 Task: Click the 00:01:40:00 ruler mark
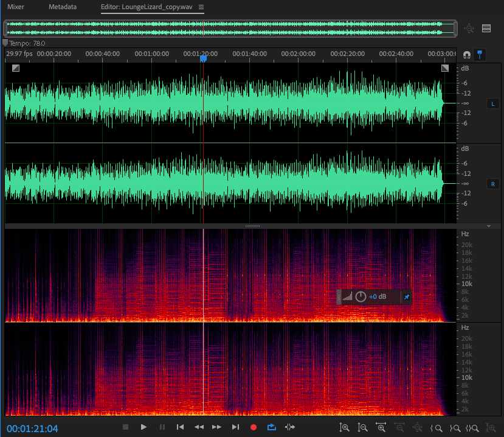249,54
